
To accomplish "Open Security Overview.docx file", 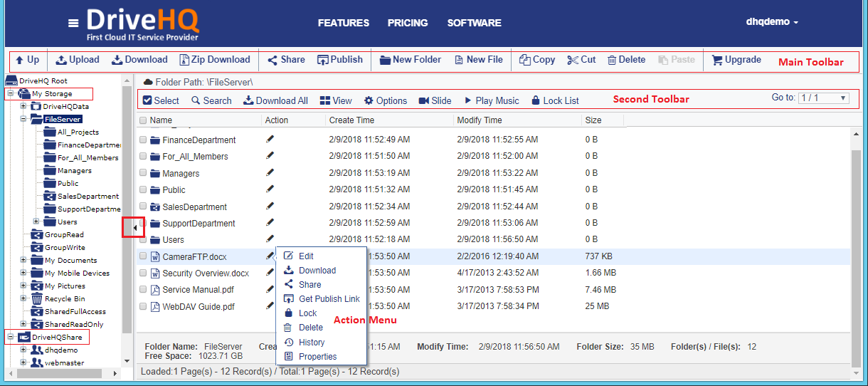I will 206,273.
